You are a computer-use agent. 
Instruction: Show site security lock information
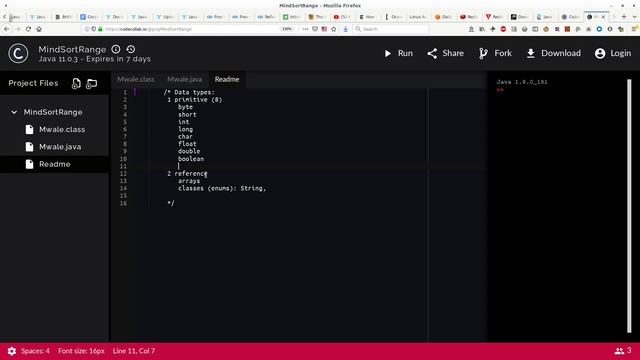(x=100, y=29)
